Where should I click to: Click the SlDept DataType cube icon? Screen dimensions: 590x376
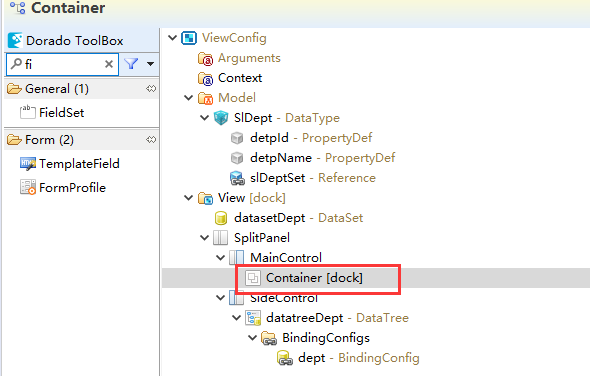point(221,118)
